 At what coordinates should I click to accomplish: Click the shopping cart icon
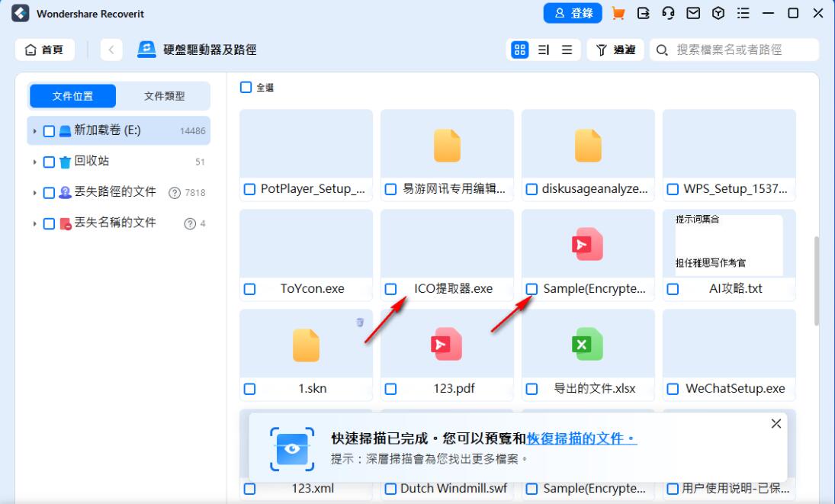pos(618,13)
